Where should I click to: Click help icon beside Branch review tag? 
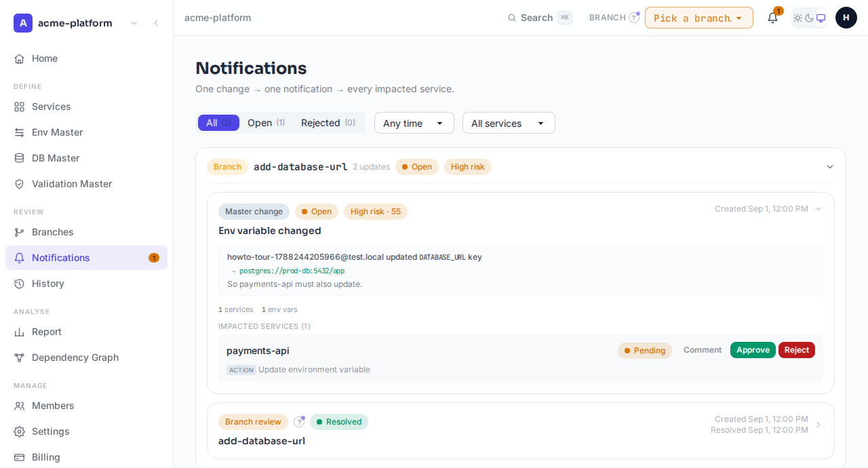click(x=299, y=422)
